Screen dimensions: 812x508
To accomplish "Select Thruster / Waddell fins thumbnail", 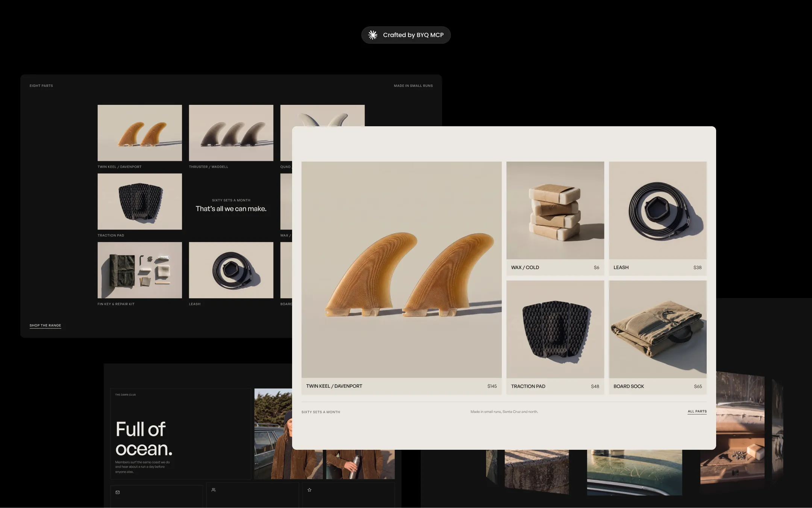I will pyautogui.click(x=231, y=133).
